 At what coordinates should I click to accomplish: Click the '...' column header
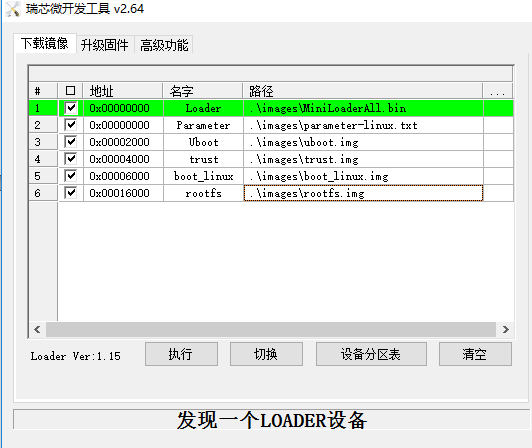[x=498, y=91]
